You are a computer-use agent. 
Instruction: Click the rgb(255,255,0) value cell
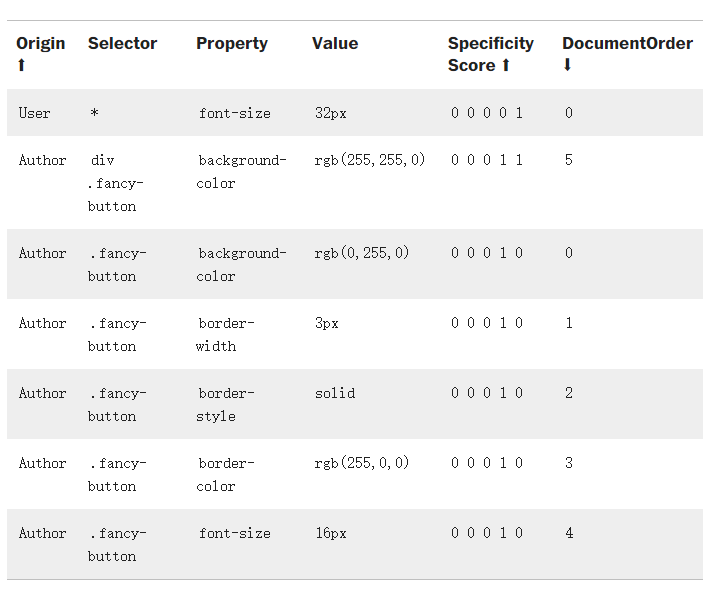pyautogui.click(x=369, y=160)
